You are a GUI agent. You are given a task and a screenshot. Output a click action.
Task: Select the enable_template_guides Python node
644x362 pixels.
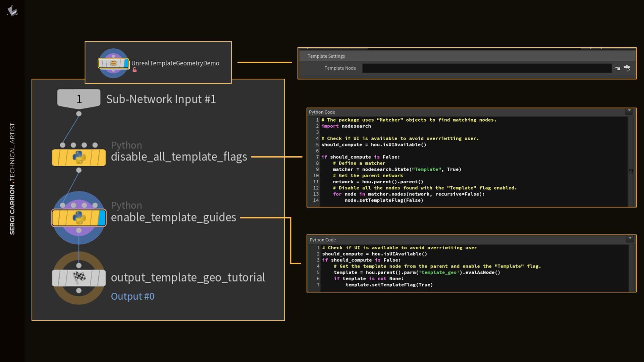click(79, 218)
